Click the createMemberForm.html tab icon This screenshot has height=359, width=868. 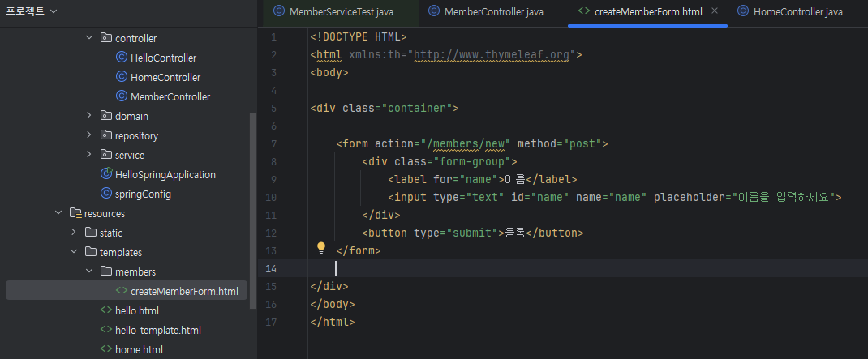click(x=583, y=11)
